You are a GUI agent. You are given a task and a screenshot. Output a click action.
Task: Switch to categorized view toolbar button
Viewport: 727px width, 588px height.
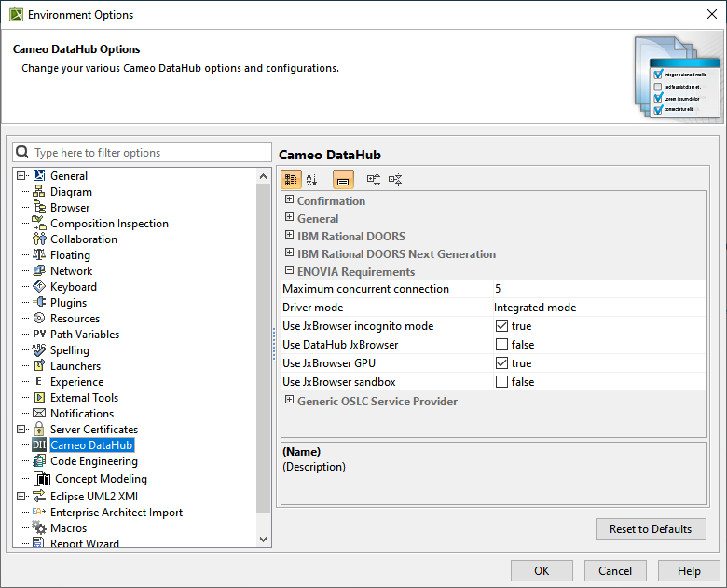click(291, 180)
